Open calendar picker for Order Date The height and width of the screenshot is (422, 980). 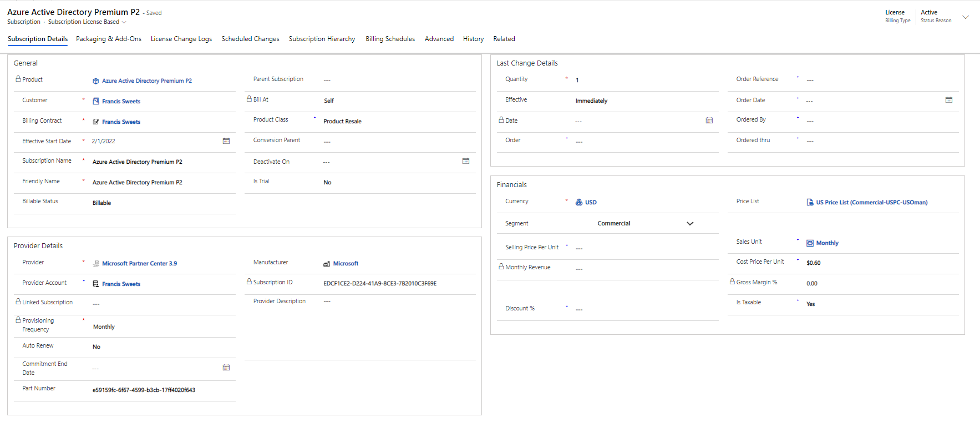(x=949, y=100)
